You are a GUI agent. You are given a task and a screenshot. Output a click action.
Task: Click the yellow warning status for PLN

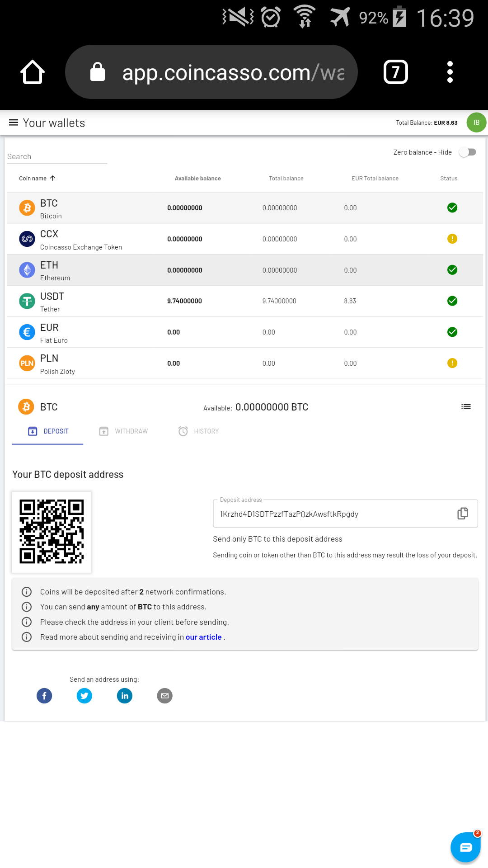point(452,363)
